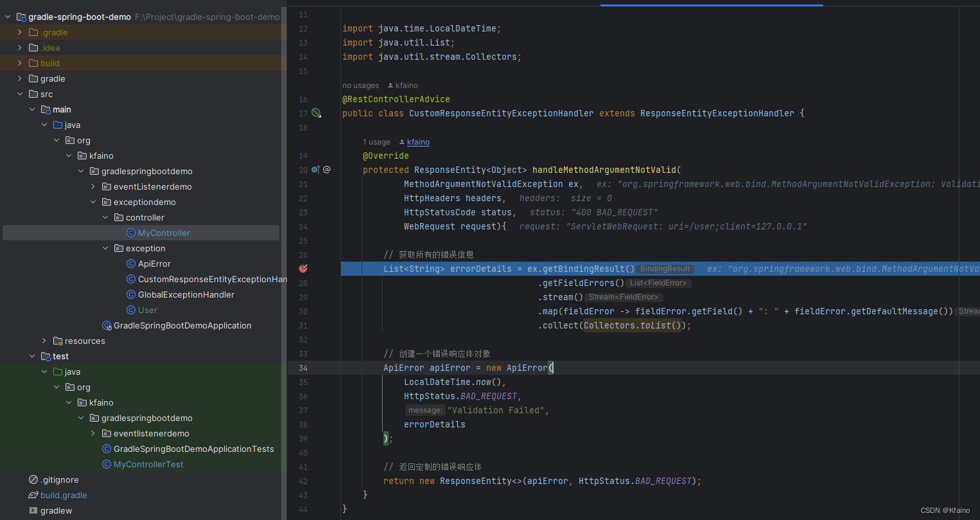Click the @RestControllerAdvice annotation
The height and width of the screenshot is (520, 980).
[x=396, y=99]
